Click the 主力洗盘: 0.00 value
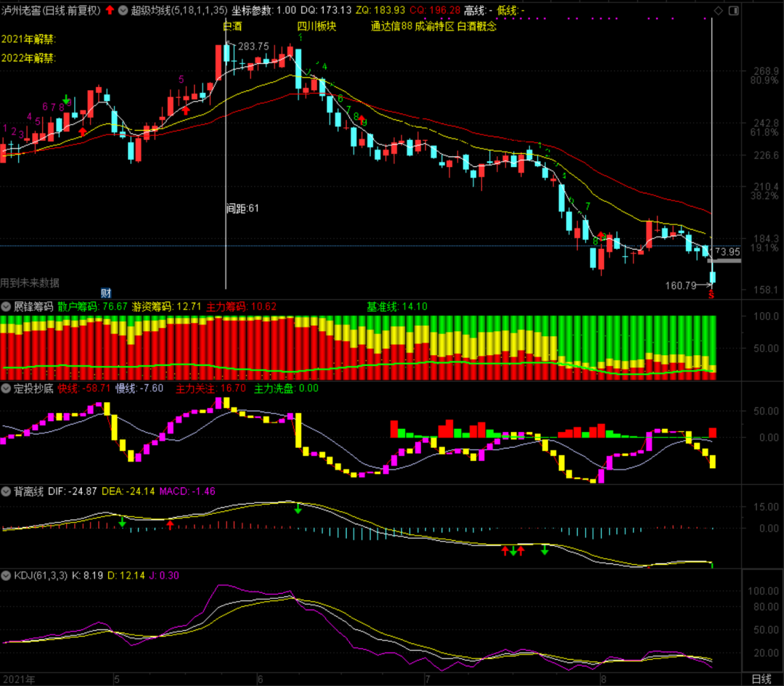The image size is (784, 686). click(286, 388)
